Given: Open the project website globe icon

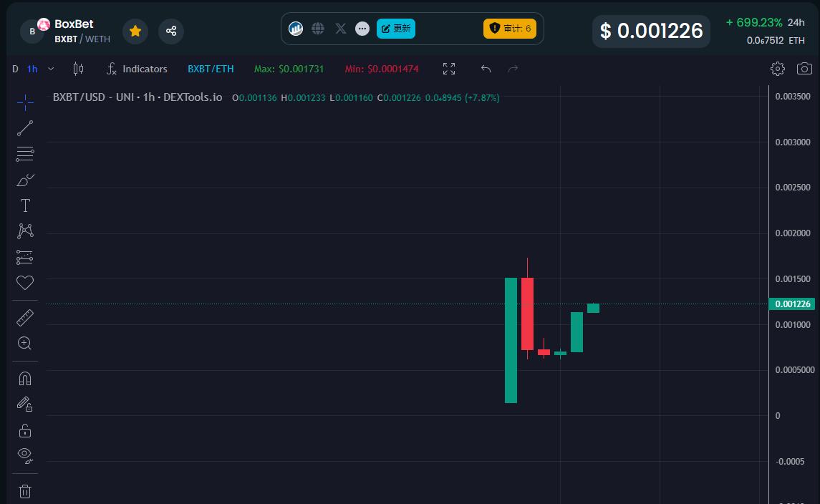Looking at the screenshot, I should point(318,28).
